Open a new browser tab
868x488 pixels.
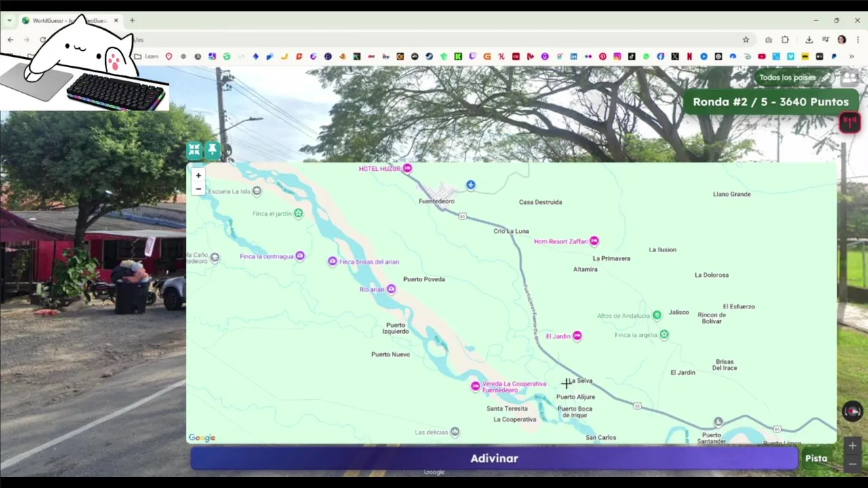point(132,20)
